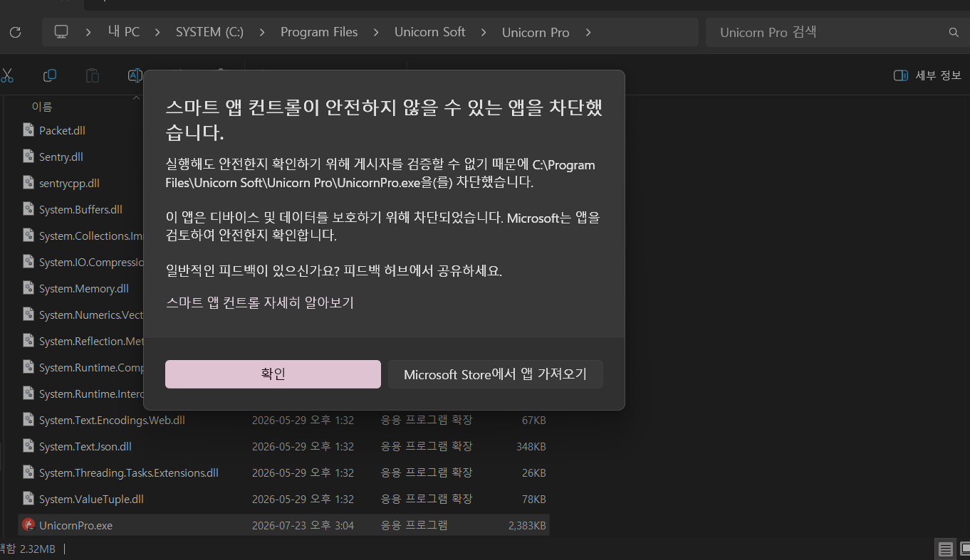Viewport: 970px width, 560px height.
Task: Select the System.Reflection.Metadata file icon
Action: [28, 341]
